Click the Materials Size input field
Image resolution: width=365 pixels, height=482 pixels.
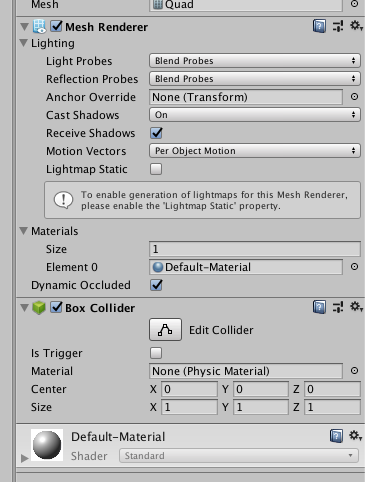pos(255,249)
